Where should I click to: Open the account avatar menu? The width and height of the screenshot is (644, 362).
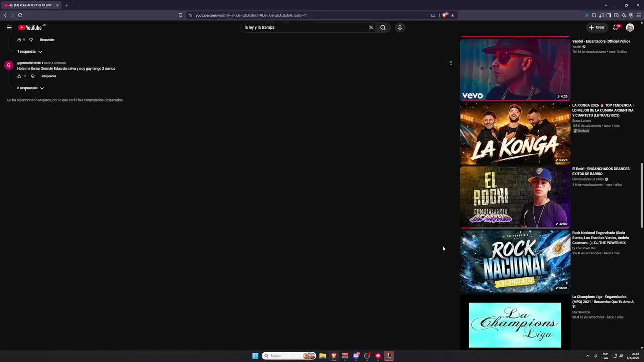pos(630,28)
